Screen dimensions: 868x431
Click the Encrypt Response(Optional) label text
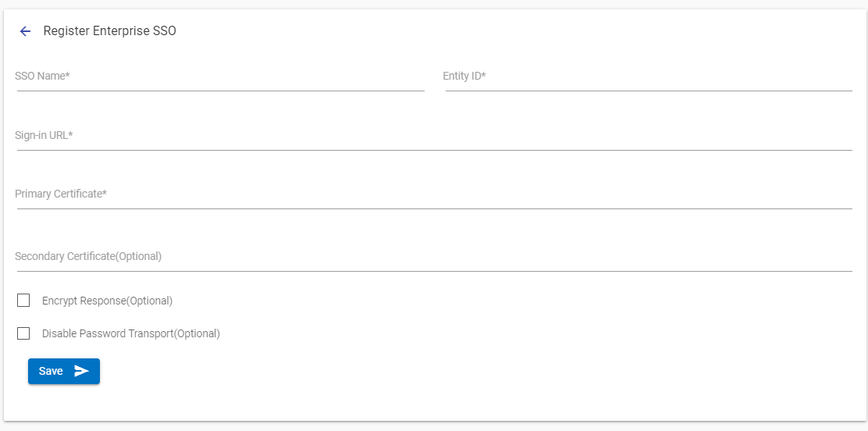tap(107, 301)
